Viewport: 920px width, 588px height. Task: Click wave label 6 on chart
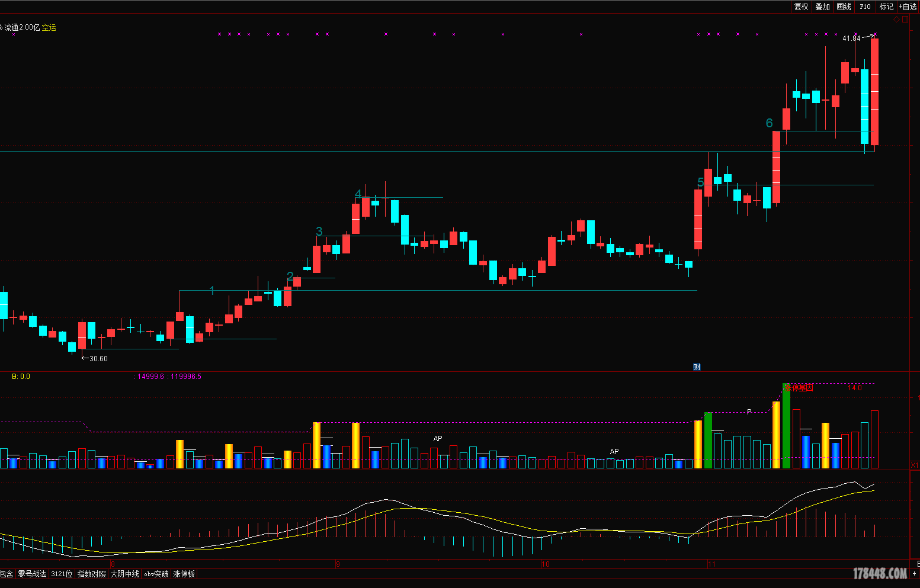(x=769, y=123)
